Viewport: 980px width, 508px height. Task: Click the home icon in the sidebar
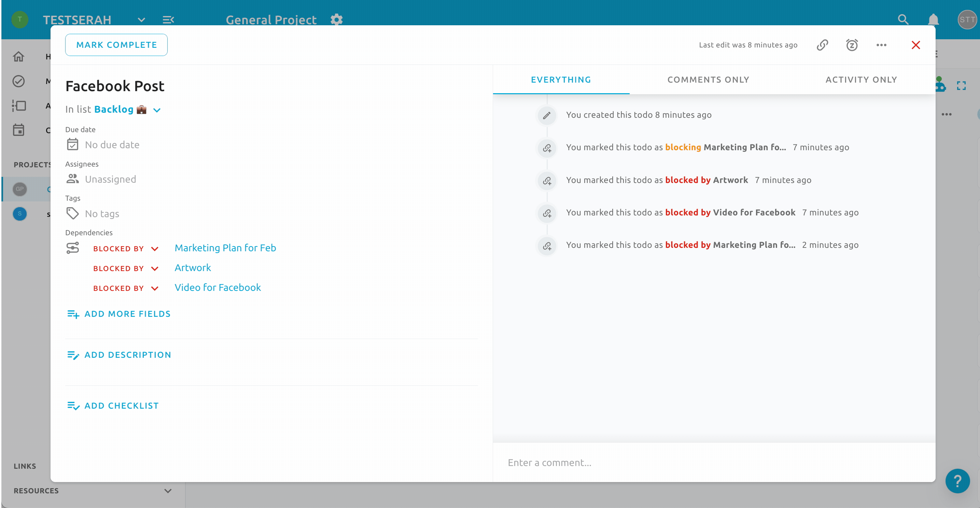(19, 57)
